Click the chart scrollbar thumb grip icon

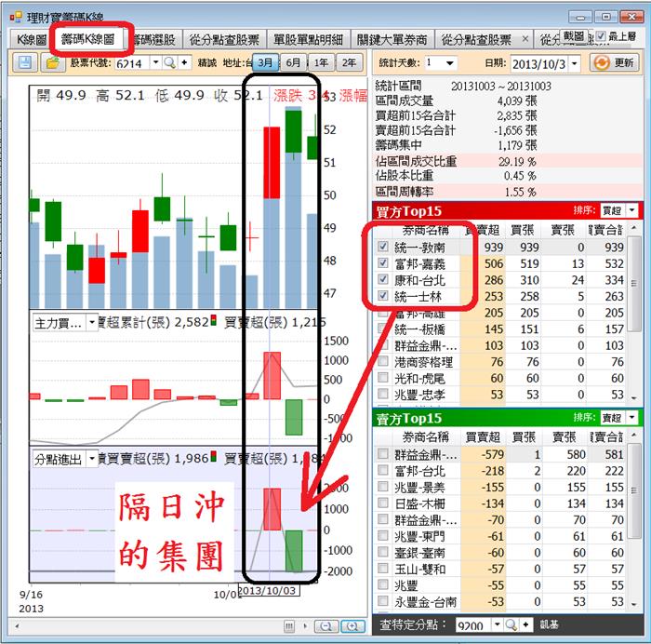(289, 625)
